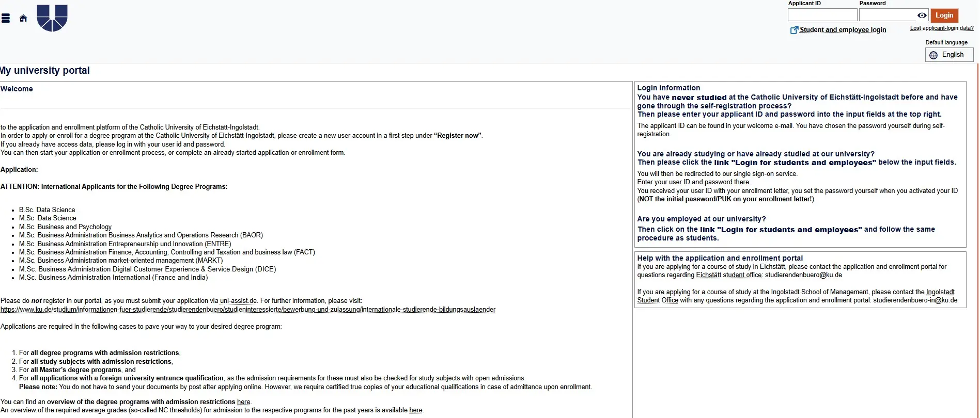This screenshot has width=980, height=418.
Task: Click the globe icon in language selector
Action: point(934,55)
